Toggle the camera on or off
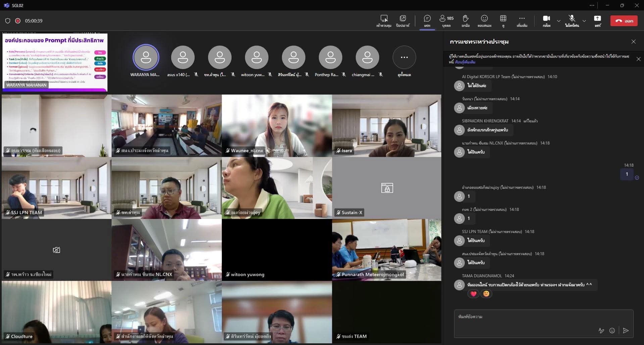 (x=546, y=20)
